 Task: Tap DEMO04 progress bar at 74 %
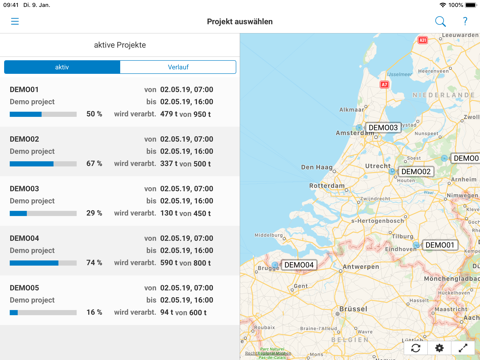[x=43, y=263]
